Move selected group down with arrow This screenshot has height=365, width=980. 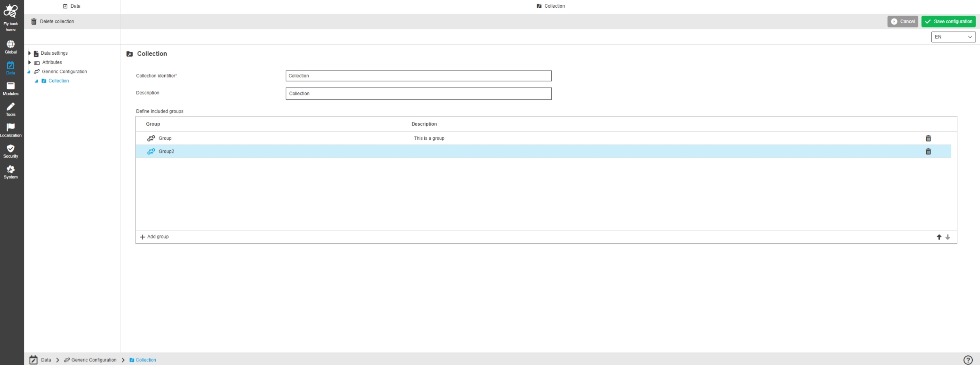pyautogui.click(x=948, y=237)
